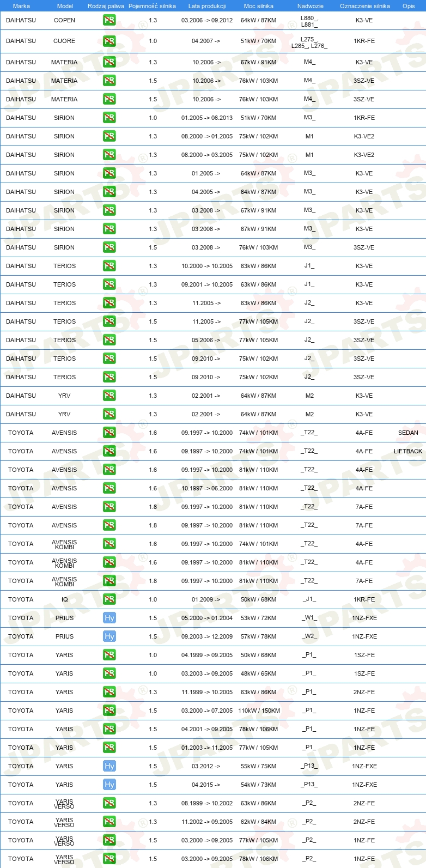Image resolution: width=426 pixels, height=868 pixels.
Task: Click fuel icon for AVENSIS KOMBI 1.8 7A-FE
Action: 109,581
